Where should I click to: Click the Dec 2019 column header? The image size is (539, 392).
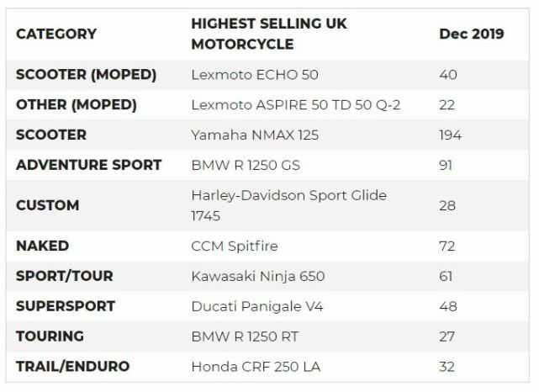point(472,34)
